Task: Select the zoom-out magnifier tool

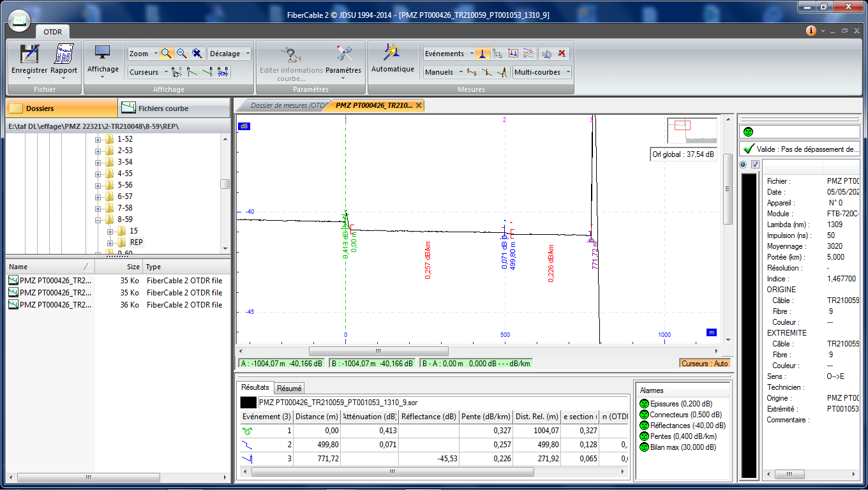Action: point(182,54)
